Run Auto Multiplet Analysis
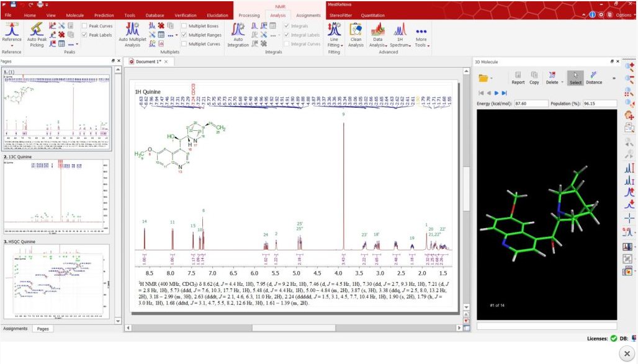The image size is (638, 364). 132,30
